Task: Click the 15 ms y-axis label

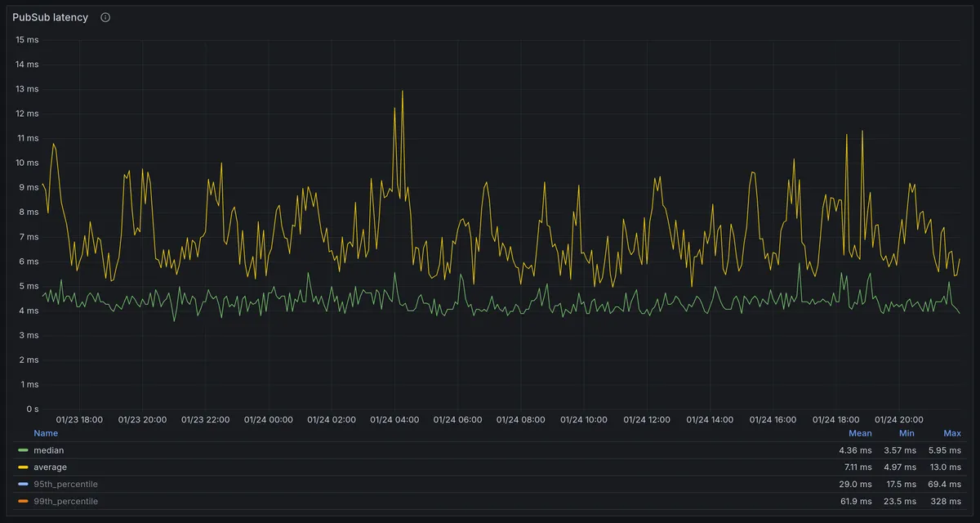Action: pyautogui.click(x=27, y=39)
